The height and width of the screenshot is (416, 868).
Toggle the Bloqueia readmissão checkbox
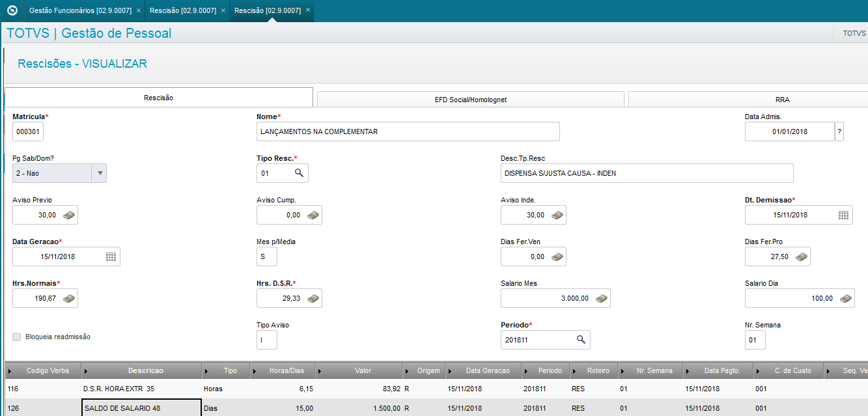17,337
